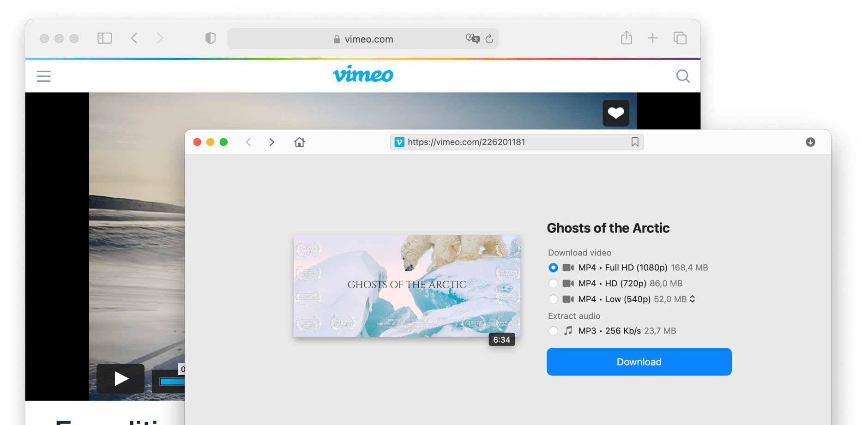Screen dimensions: 868x425
Task: Click the home icon in downloader toolbar
Action: [x=299, y=142]
